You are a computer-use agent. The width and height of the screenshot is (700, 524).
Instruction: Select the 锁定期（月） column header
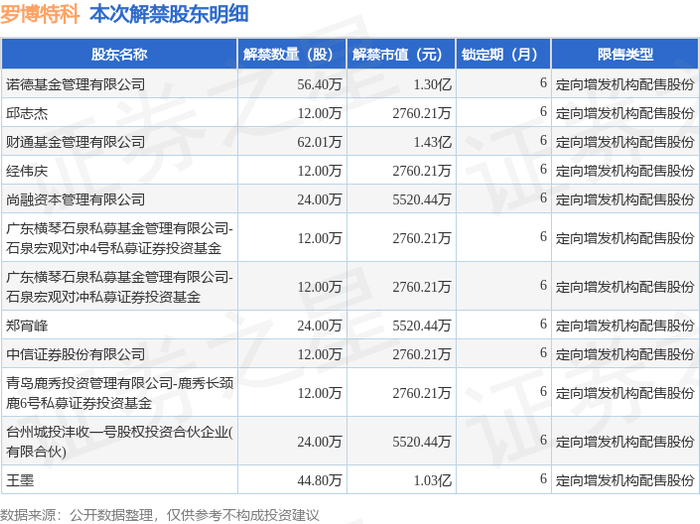click(x=504, y=54)
